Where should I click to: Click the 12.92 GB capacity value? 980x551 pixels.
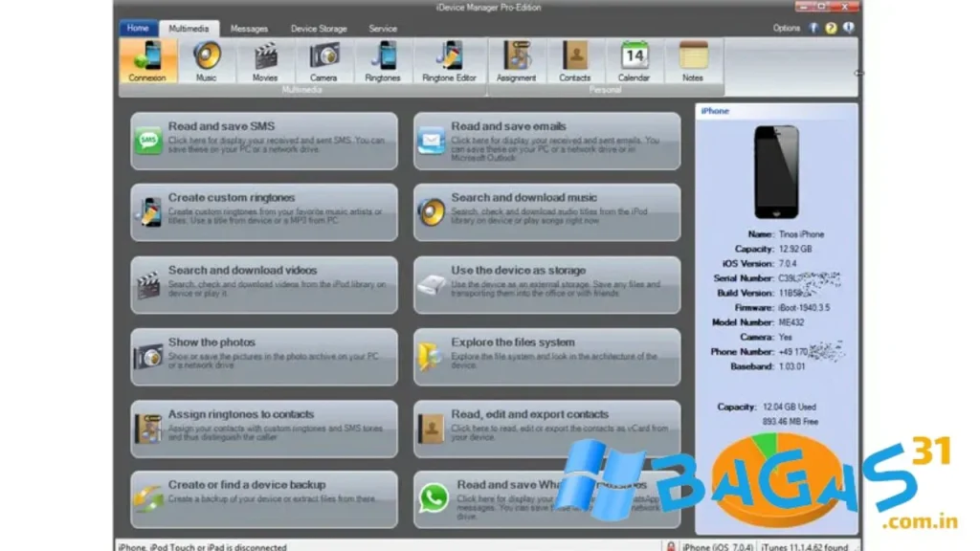pos(795,249)
